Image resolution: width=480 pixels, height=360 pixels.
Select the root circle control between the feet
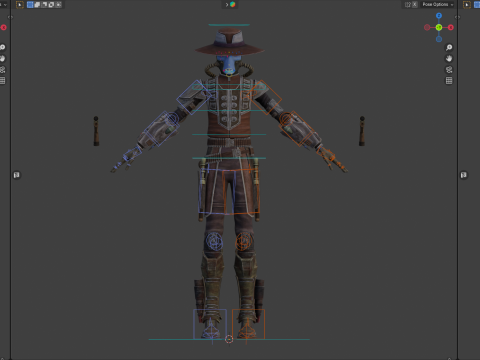229,339
